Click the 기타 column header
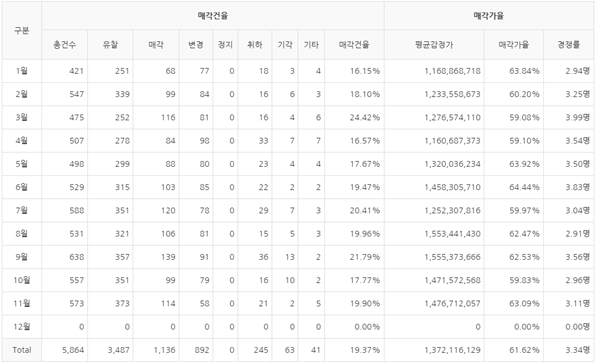Viewport: 596px width, 363px height. [x=311, y=45]
